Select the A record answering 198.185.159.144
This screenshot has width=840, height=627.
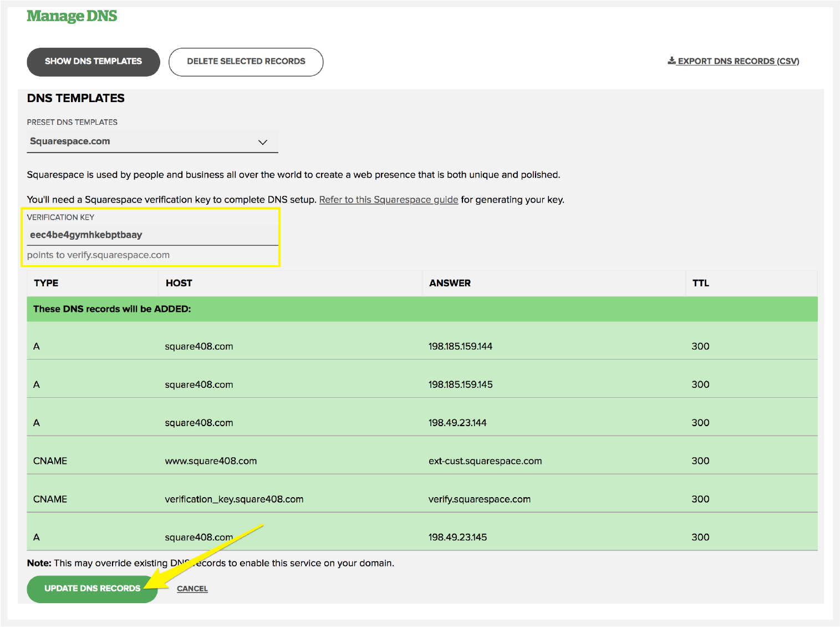[421, 346]
